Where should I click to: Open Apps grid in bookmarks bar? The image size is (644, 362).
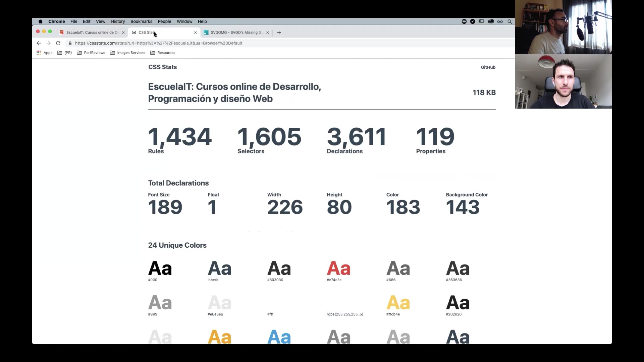pyautogui.click(x=44, y=53)
